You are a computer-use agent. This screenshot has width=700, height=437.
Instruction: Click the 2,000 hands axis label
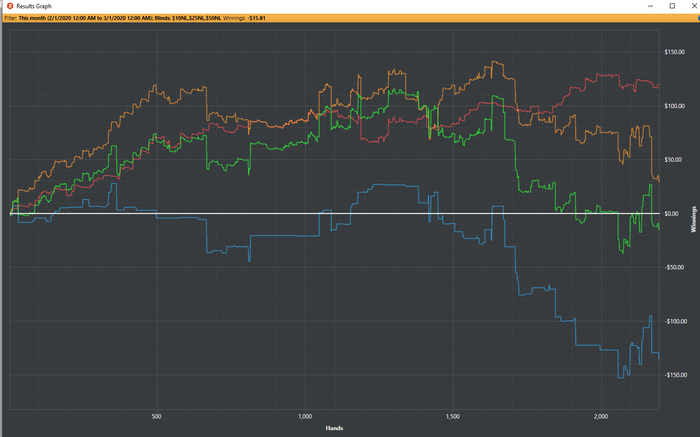pyautogui.click(x=601, y=416)
